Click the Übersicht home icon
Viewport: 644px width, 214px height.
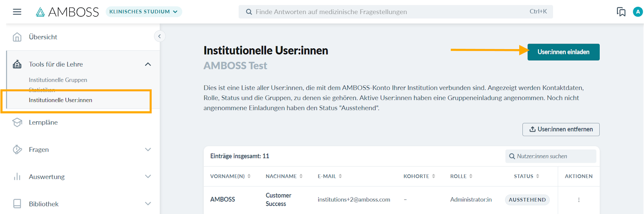pyautogui.click(x=17, y=37)
